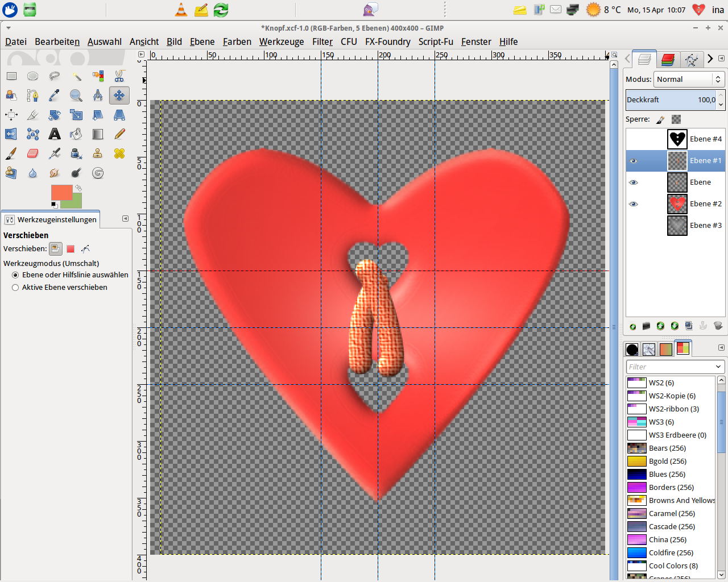Select the Caramel (256) palette

click(x=672, y=513)
